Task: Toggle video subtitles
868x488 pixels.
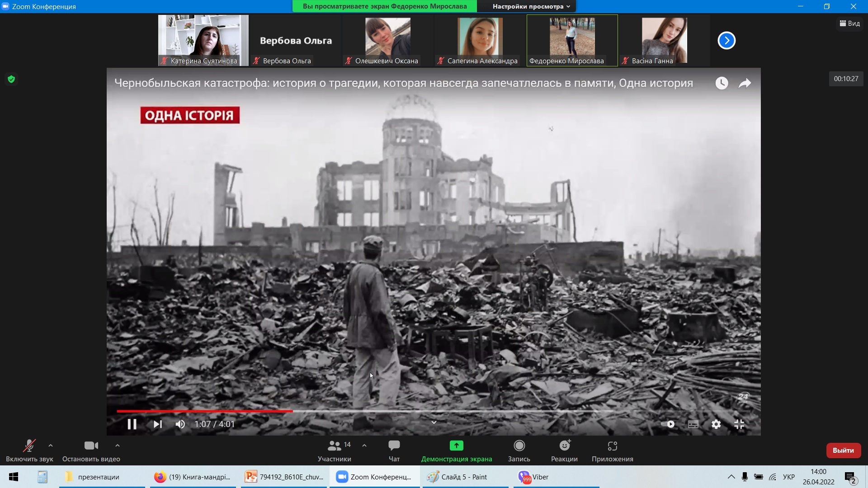Action: point(693,424)
